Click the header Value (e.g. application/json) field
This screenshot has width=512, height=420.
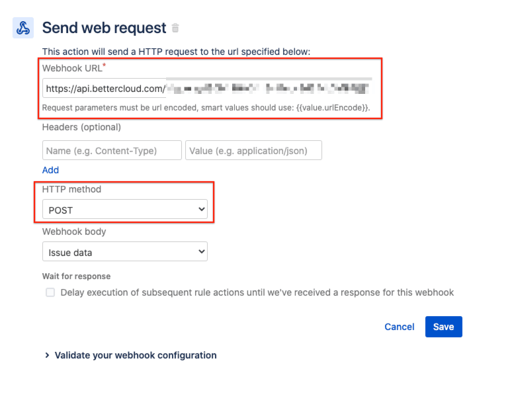click(253, 150)
